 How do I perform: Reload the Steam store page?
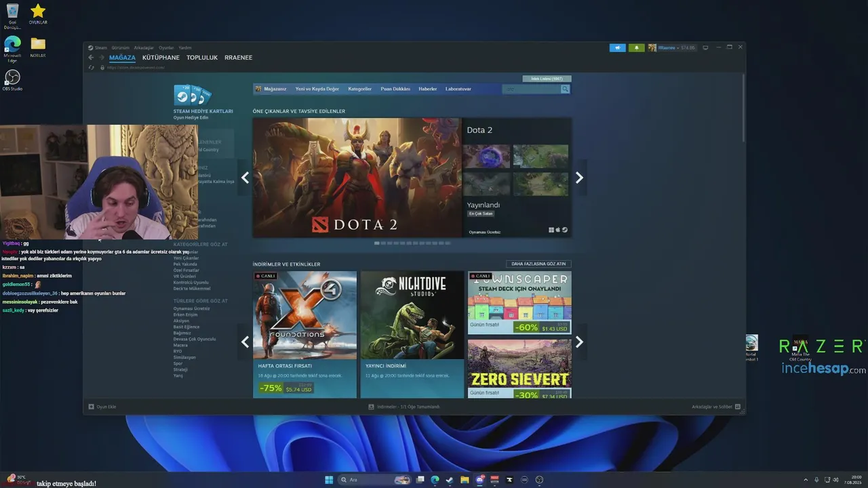pyautogui.click(x=92, y=68)
